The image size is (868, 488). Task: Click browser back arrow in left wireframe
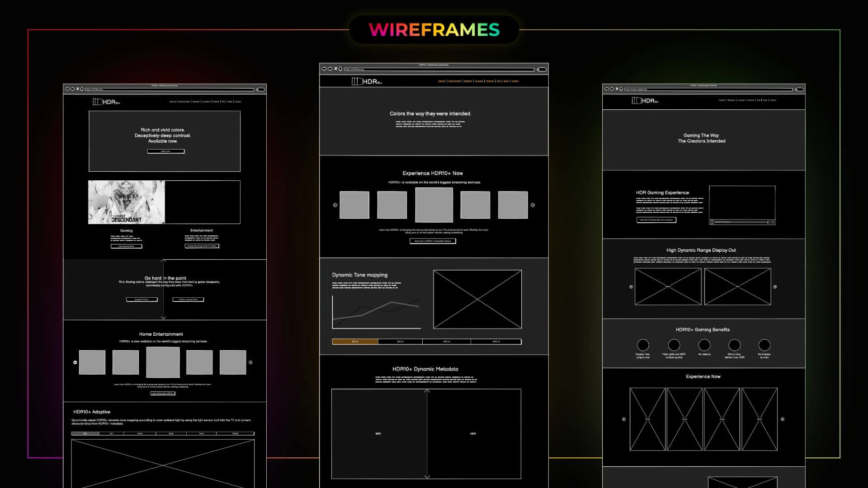(67, 89)
